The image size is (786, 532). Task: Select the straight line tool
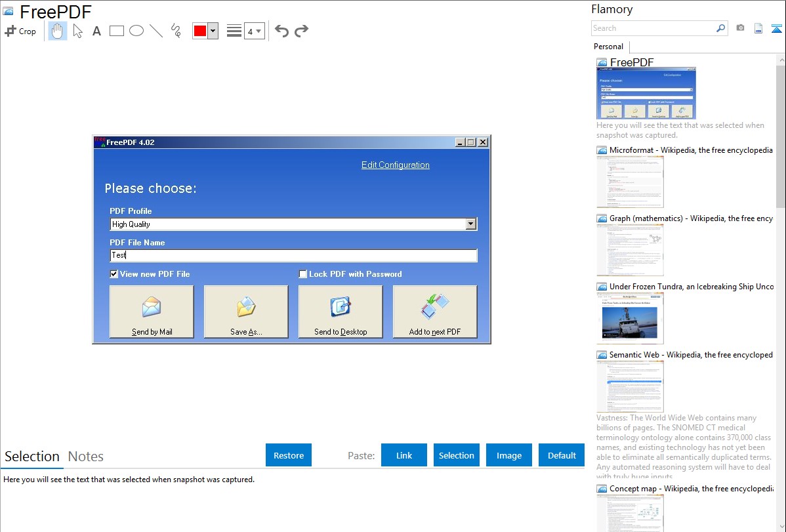point(156,31)
